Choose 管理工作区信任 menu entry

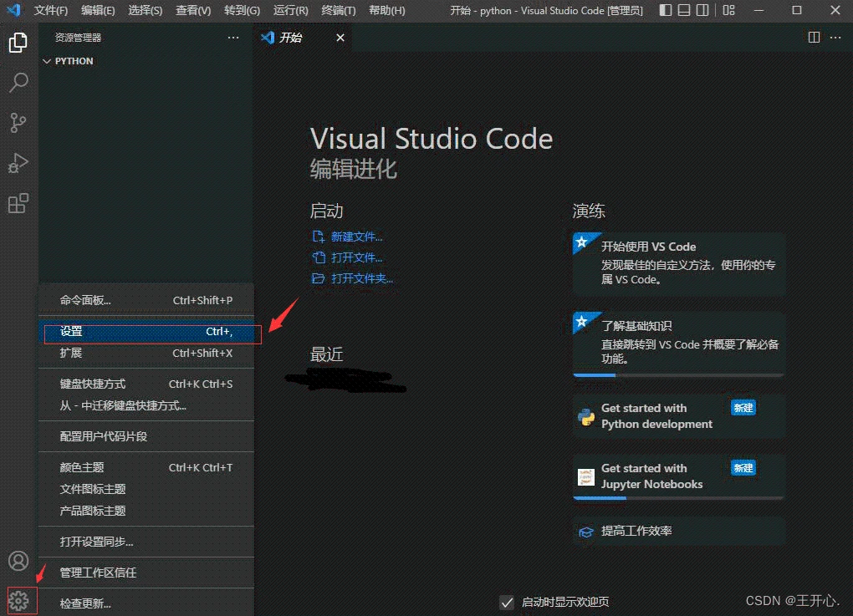pyautogui.click(x=146, y=573)
